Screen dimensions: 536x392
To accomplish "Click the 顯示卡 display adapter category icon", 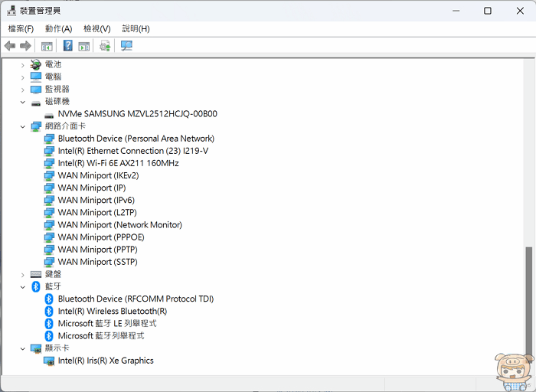I will coord(36,348).
